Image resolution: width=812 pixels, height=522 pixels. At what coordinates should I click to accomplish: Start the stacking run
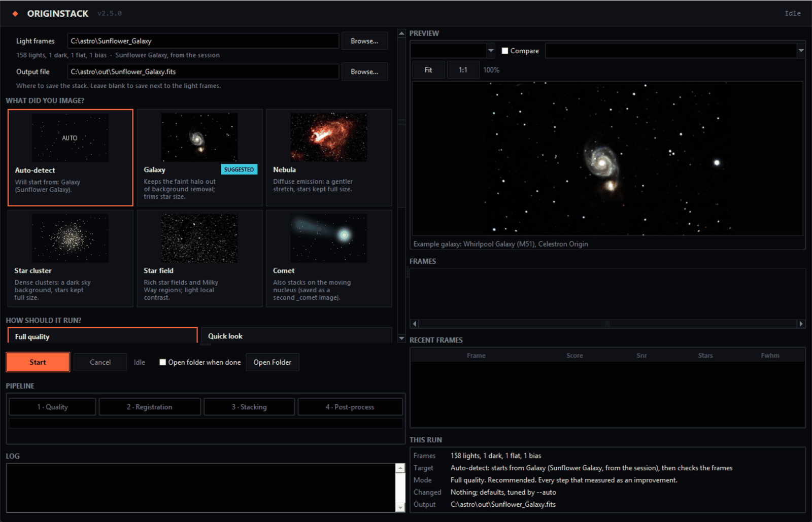coord(38,362)
